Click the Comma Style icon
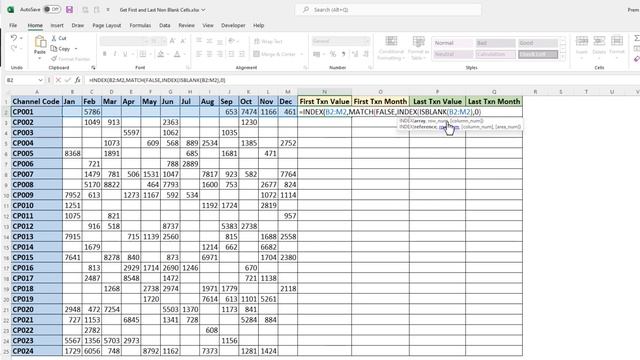 (344, 54)
